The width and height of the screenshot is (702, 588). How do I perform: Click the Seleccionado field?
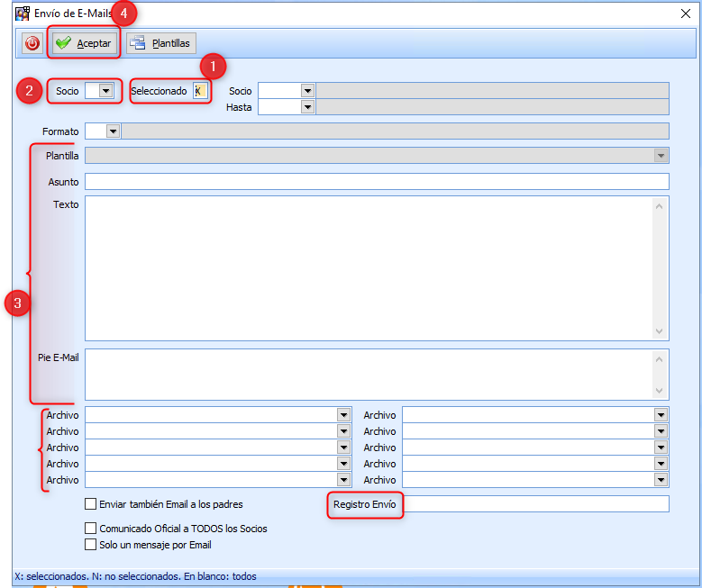pyautogui.click(x=200, y=91)
